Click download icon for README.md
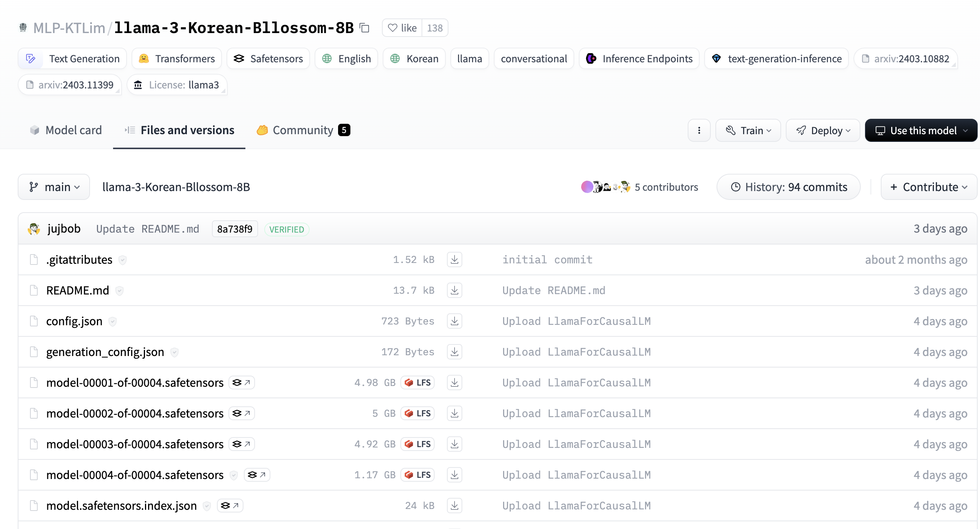The image size is (980, 529). (x=454, y=290)
